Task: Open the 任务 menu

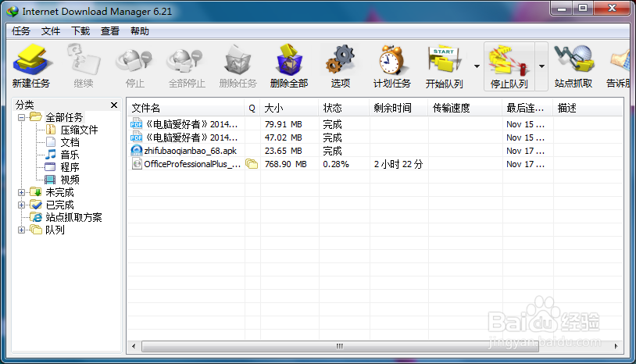Action: pyautogui.click(x=20, y=31)
